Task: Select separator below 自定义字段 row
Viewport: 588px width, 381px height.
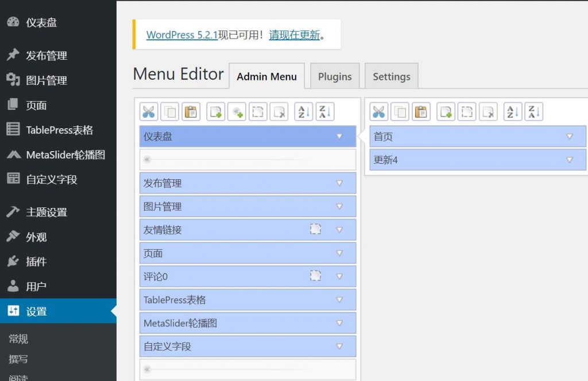Action: point(248,370)
